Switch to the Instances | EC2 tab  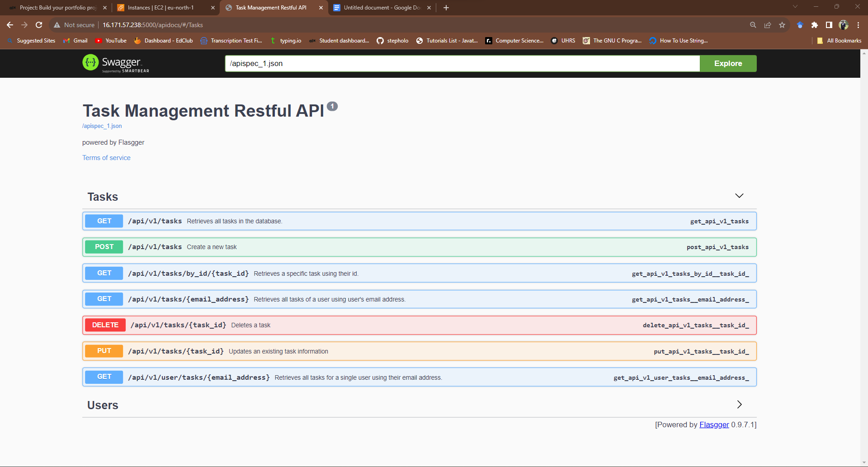160,7
